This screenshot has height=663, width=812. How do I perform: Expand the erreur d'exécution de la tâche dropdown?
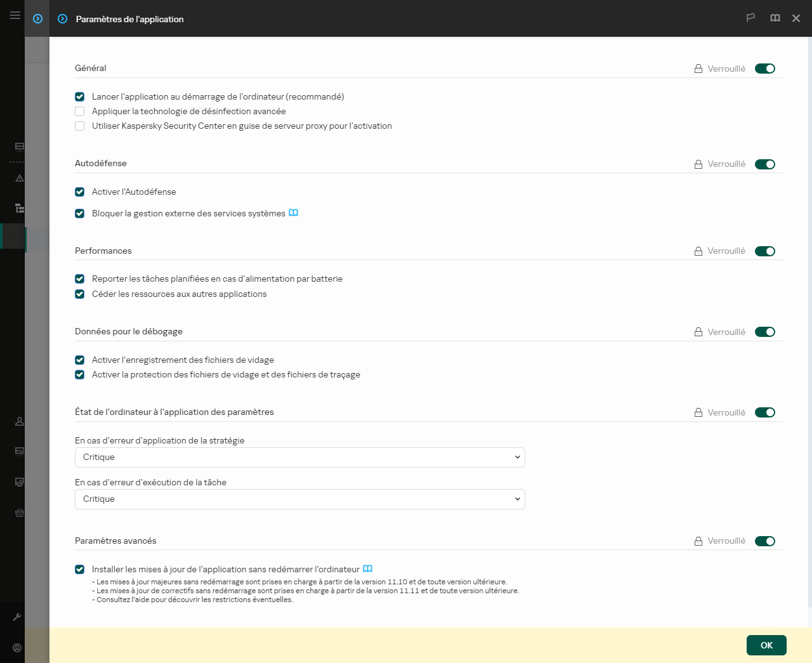(x=299, y=499)
